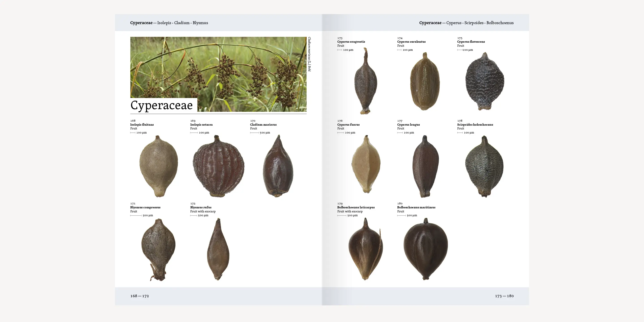Select the Cyperus flavescens fruit image

tap(485, 81)
